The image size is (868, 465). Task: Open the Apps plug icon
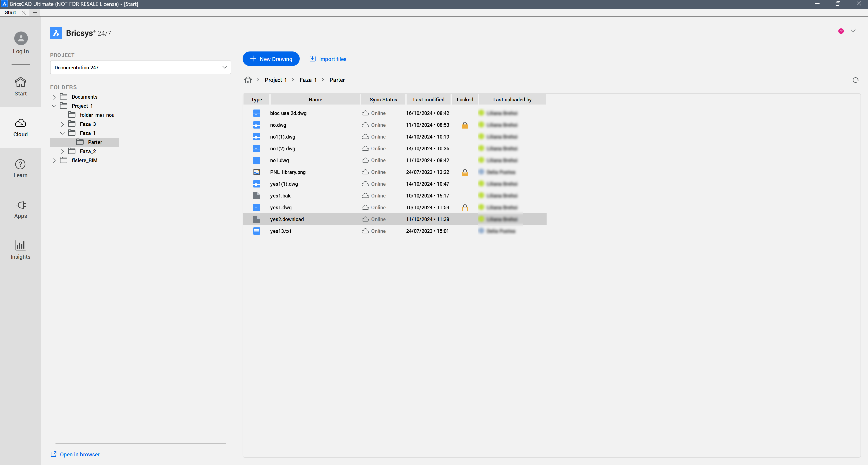point(21,205)
